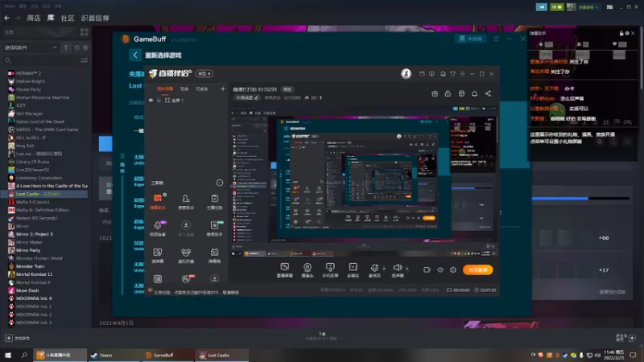Viewport: 644px width, 362px height.
Task: Expand the microphone options arrow
Action: pos(384,269)
